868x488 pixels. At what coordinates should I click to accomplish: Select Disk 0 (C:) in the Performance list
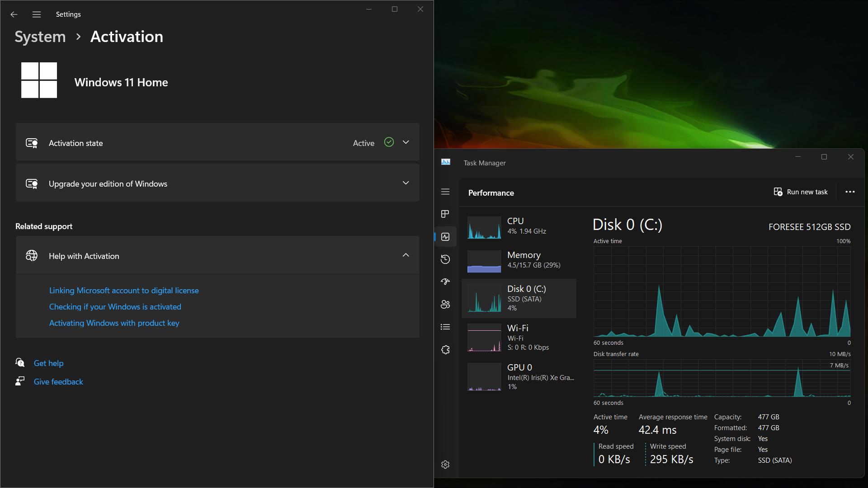click(519, 298)
